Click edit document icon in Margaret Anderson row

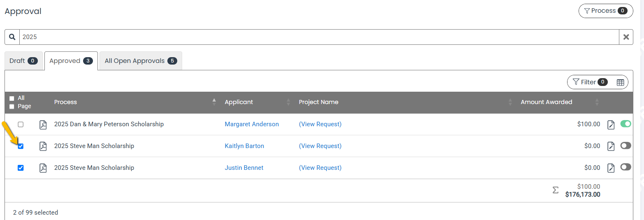pos(611,125)
